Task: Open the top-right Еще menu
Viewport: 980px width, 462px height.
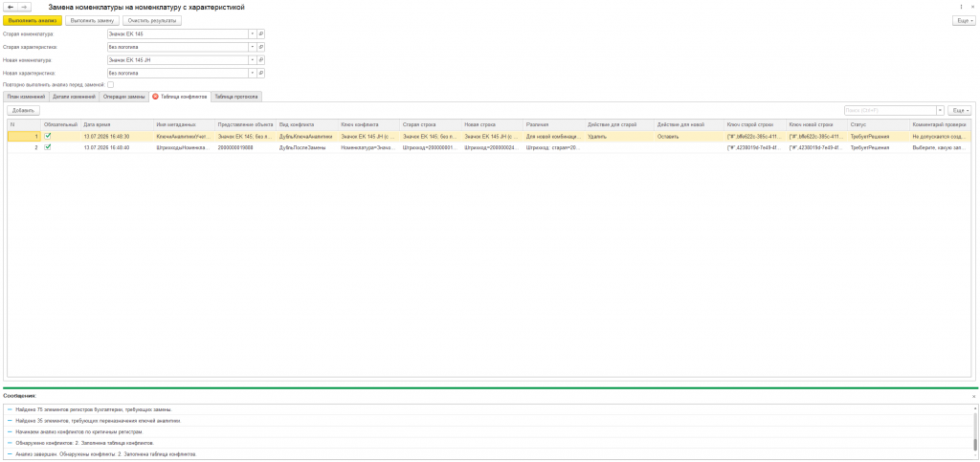Action: click(x=963, y=21)
